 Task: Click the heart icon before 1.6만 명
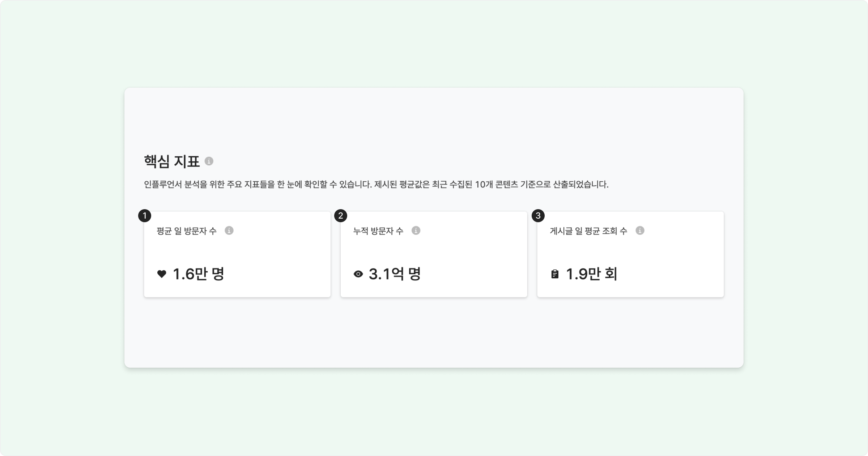click(162, 274)
